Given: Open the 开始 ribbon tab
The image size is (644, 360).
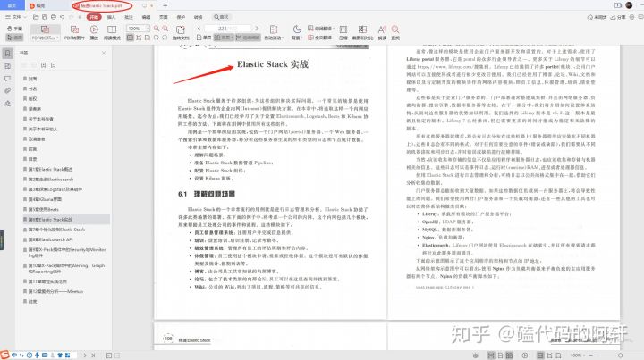Looking at the screenshot, I should (94, 17).
